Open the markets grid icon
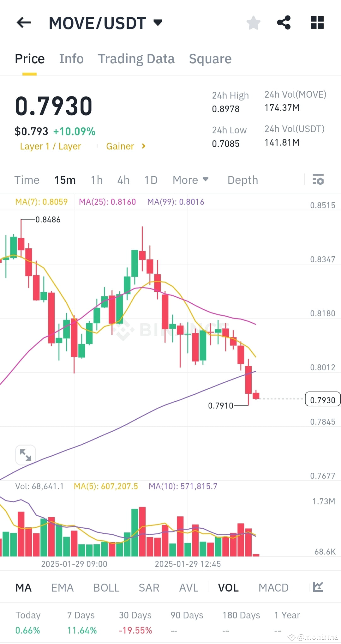This screenshot has width=341, height=644. pyautogui.click(x=317, y=22)
